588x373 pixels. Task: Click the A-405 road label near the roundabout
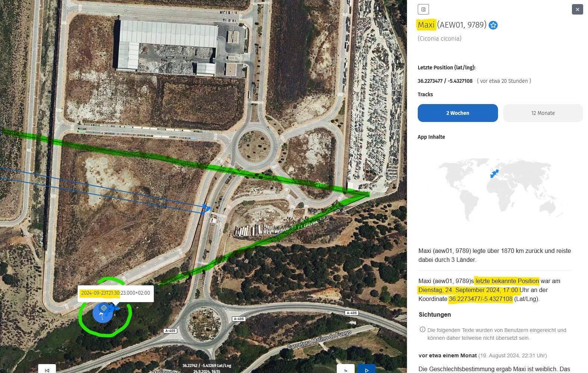pos(239,319)
